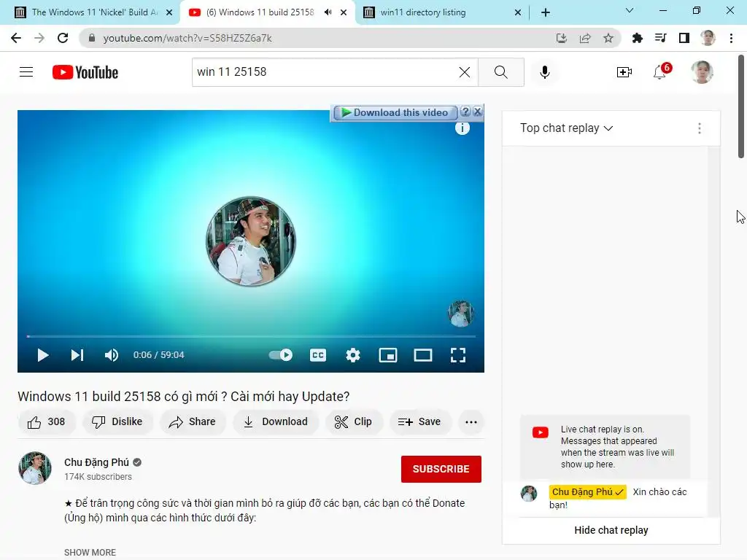747x560 pixels.
Task: Go back to previous page
Action: tap(16, 38)
